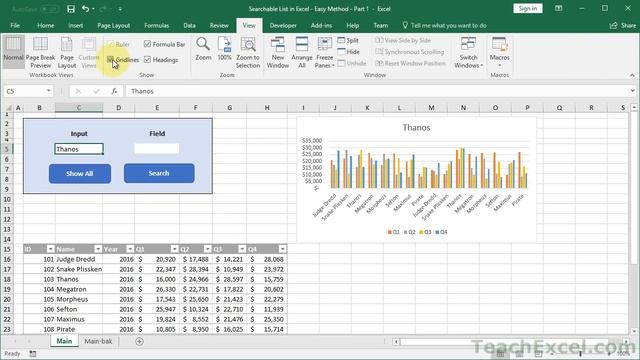This screenshot has height=360, width=640.
Task: Open the Name column filter dropdown
Action: (98, 249)
